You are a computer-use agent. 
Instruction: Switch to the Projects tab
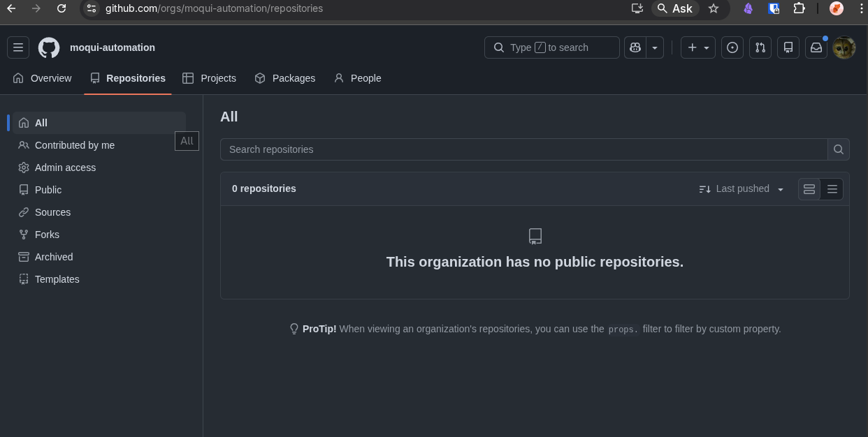pos(209,78)
